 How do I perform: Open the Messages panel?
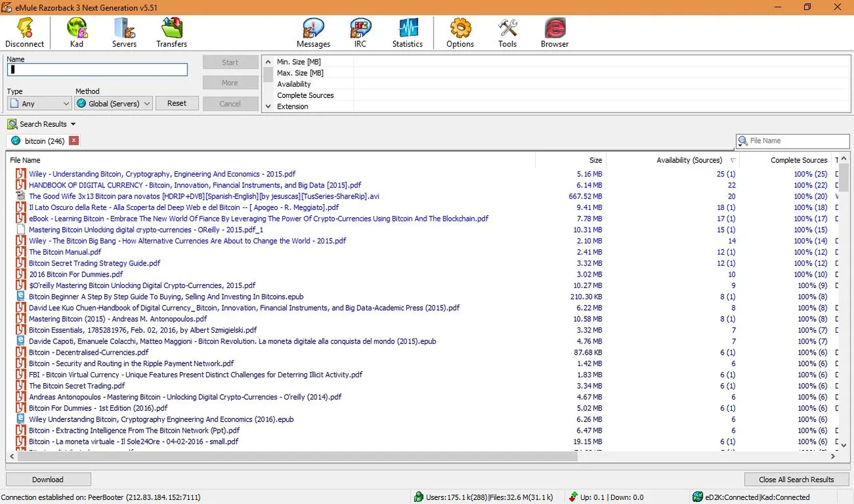(x=314, y=32)
